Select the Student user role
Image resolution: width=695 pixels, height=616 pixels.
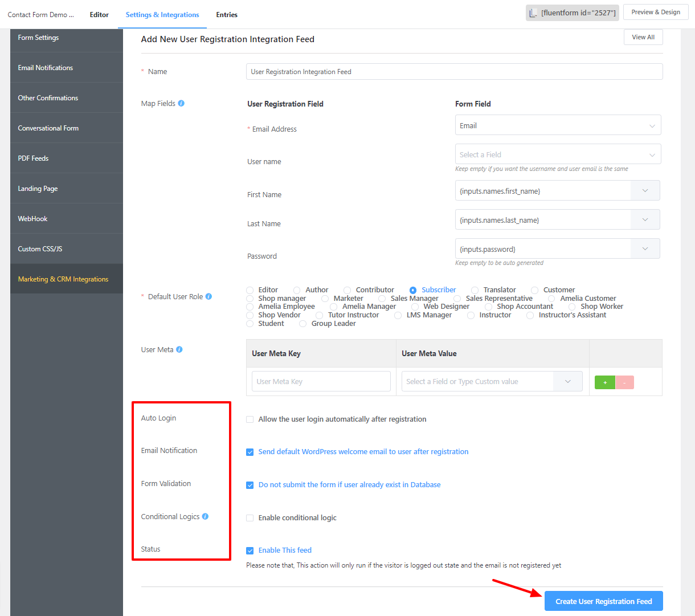click(x=250, y=324)
